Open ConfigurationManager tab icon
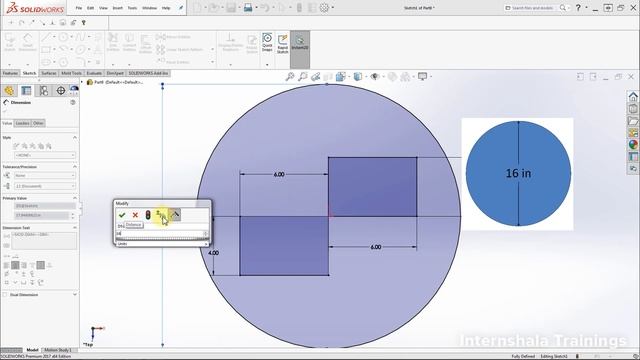Viewport: 640px width, 360px height. (43, 90)
